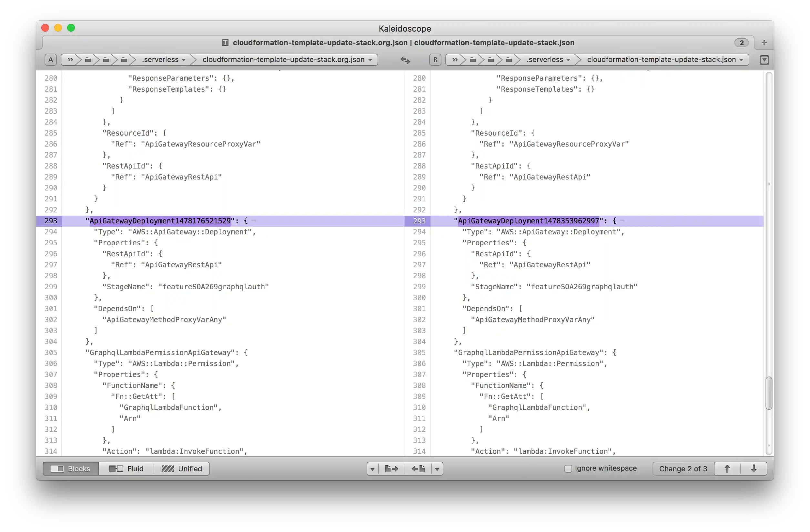810x532 pixels.
Task: Click the swap files arrows between panes
Action: (x=405, y=60)
